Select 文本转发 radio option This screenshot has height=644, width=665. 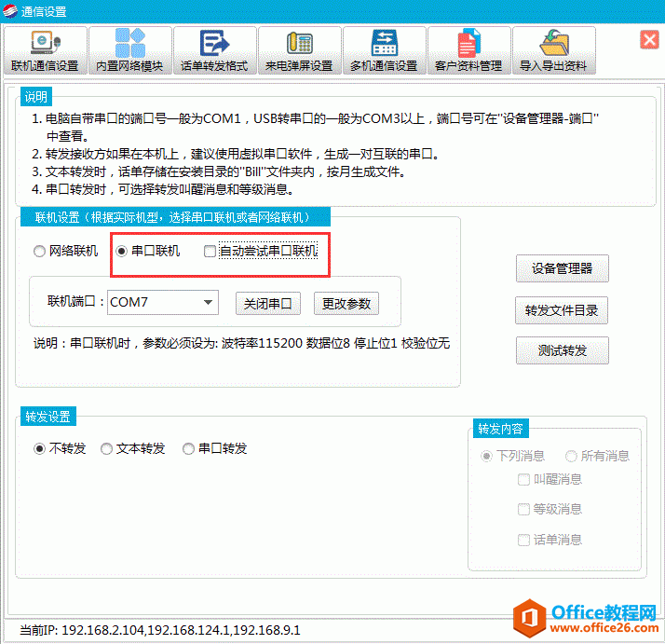pyautogui.click(x=106, y=448)
